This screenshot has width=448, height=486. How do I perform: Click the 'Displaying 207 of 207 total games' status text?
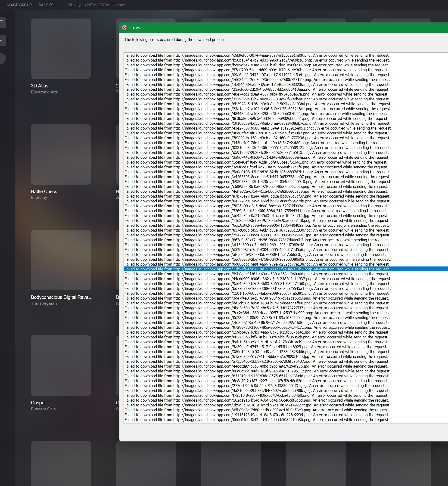97,5
